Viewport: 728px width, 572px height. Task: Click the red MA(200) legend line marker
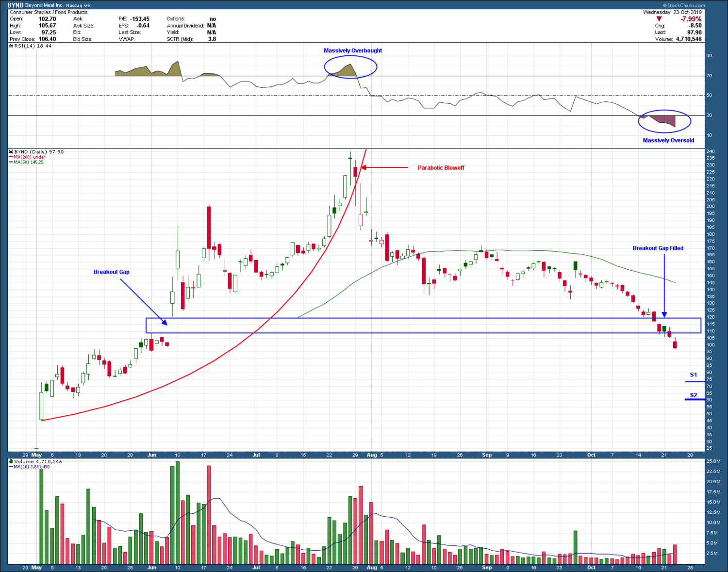coord(11,157)
